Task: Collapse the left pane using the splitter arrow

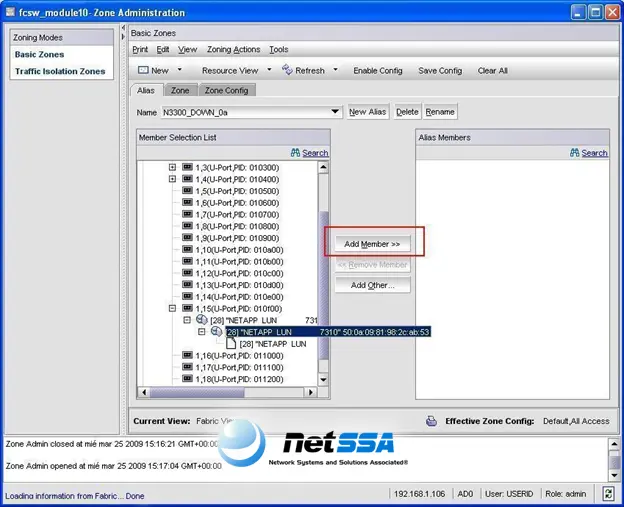Action: tap(123, 27)
